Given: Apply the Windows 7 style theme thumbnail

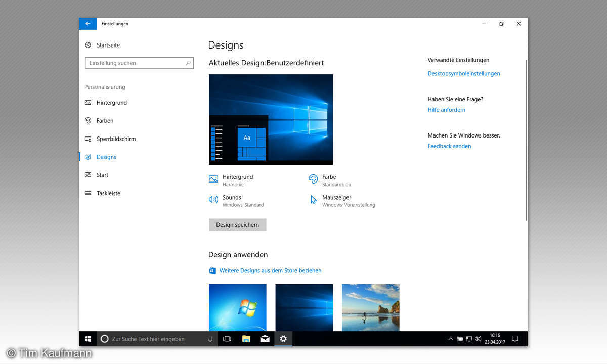Looking at the screenshot, I should coord(237,307).
